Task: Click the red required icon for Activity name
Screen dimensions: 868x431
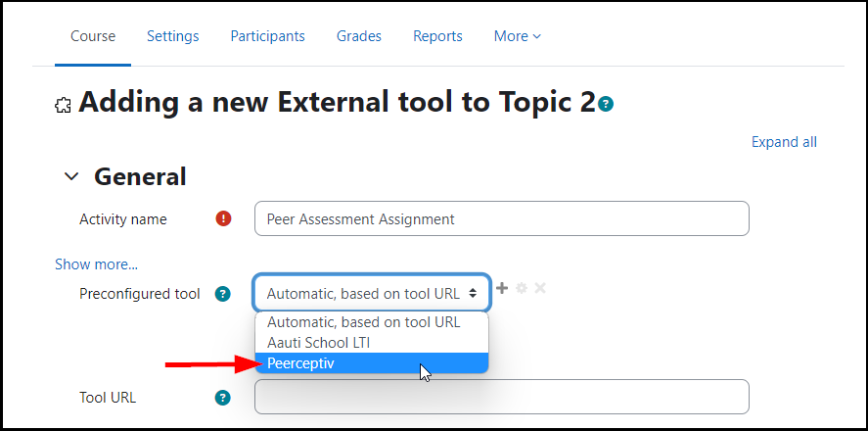Action: [x=223, y=218]
